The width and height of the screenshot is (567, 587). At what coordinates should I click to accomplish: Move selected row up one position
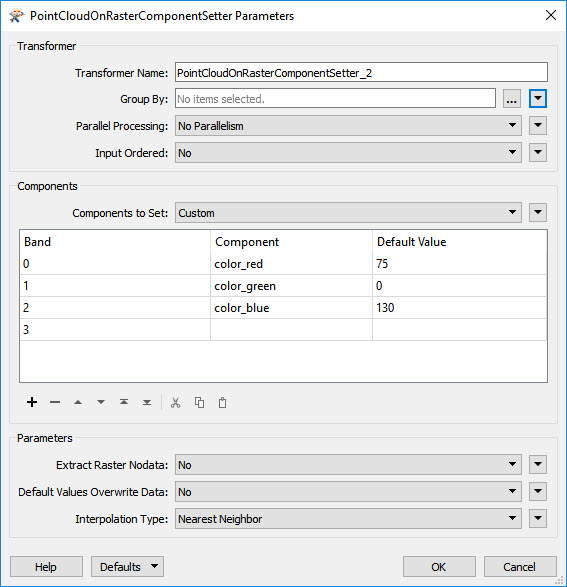point(78,402)
